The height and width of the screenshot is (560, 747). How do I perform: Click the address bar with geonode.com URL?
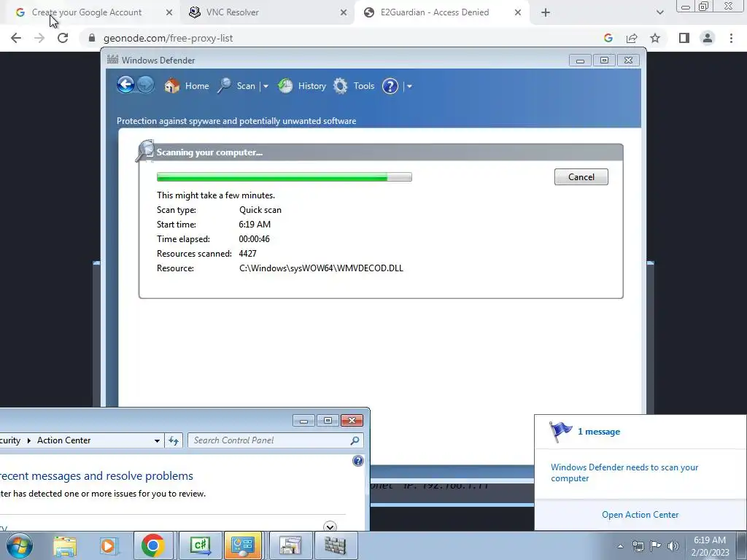[x=343, y=38]
